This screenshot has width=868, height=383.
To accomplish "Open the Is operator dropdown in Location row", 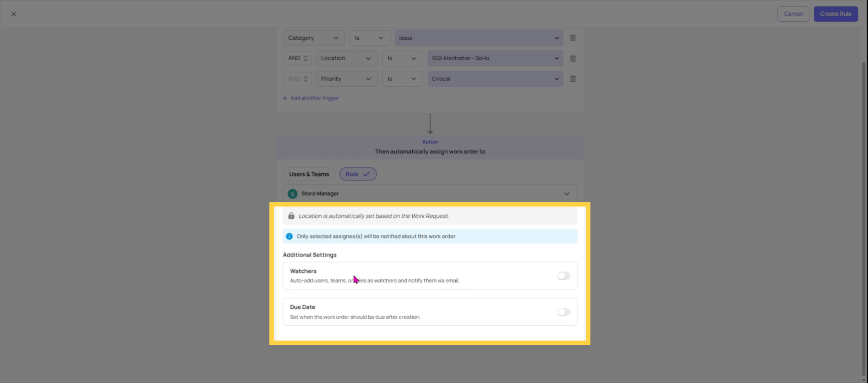I will tap(402, 58).
